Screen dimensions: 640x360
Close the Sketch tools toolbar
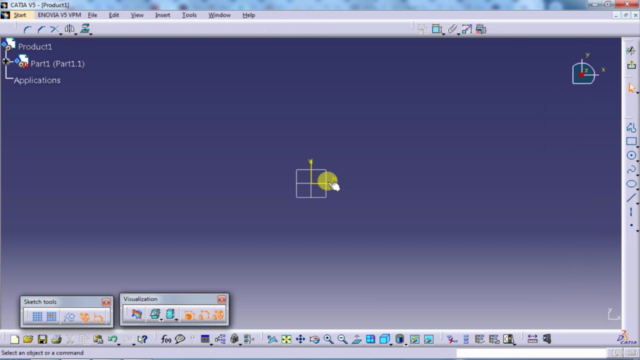pos(106,302)
